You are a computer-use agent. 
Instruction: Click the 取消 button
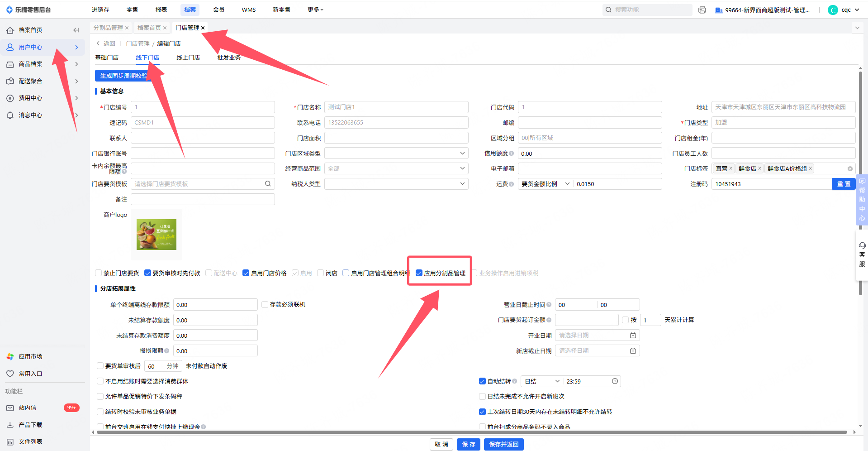point(441,444)
